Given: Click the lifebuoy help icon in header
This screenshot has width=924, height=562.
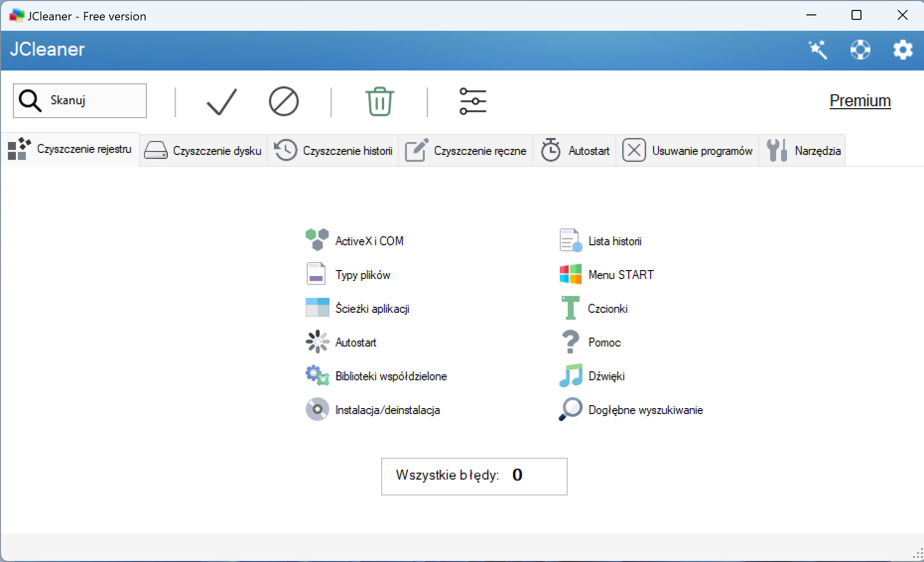Looking at the screenshot, I should pyautogui.click(x=860, y=50).
